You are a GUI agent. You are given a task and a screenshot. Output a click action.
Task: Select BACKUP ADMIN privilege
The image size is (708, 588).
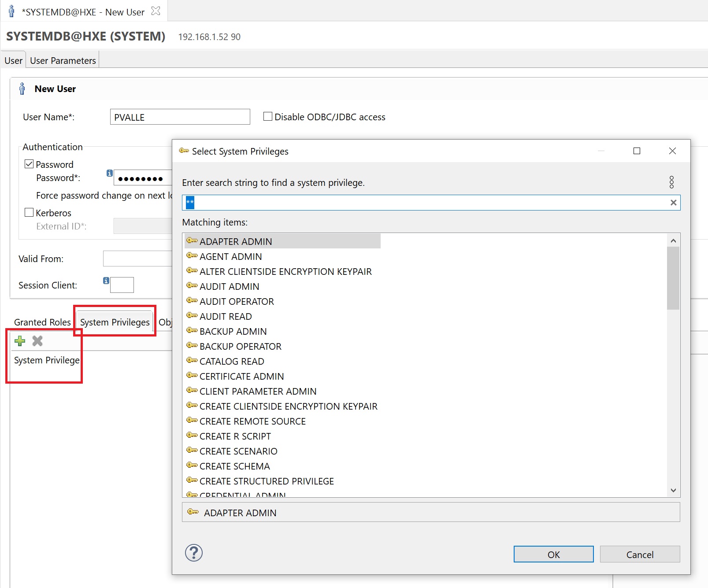tap(233, 332)
